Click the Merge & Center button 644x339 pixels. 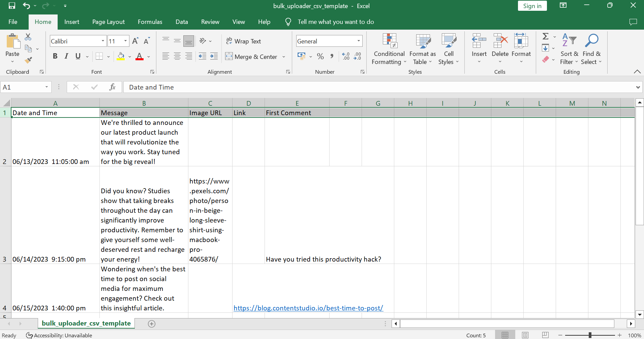pyautogui.click(x=251, y=57)
